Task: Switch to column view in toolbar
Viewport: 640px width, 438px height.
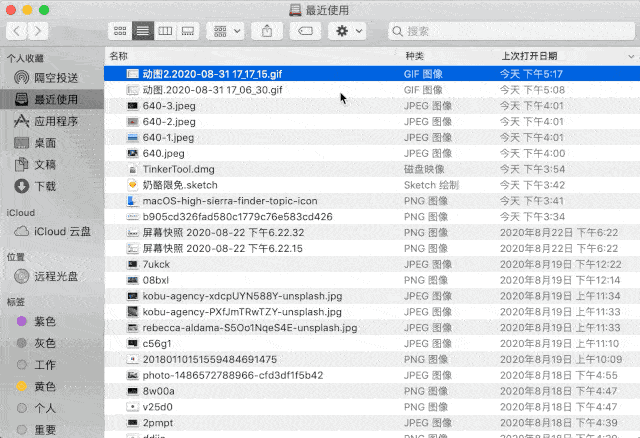Action: 165,31
